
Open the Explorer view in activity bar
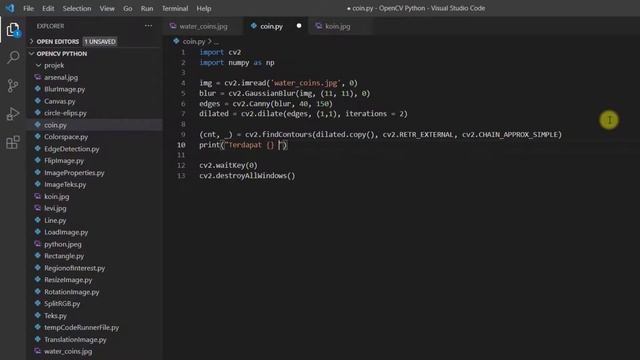13,30
